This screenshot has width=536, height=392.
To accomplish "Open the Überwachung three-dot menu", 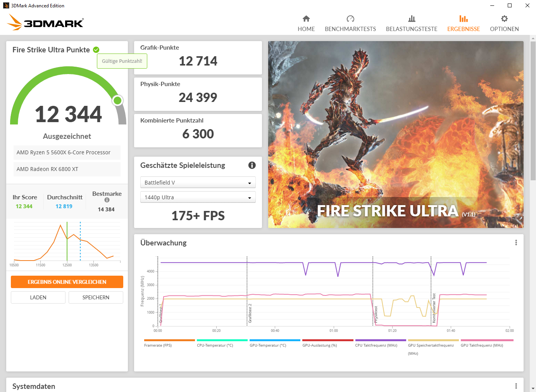I will [x=516, y=242].
